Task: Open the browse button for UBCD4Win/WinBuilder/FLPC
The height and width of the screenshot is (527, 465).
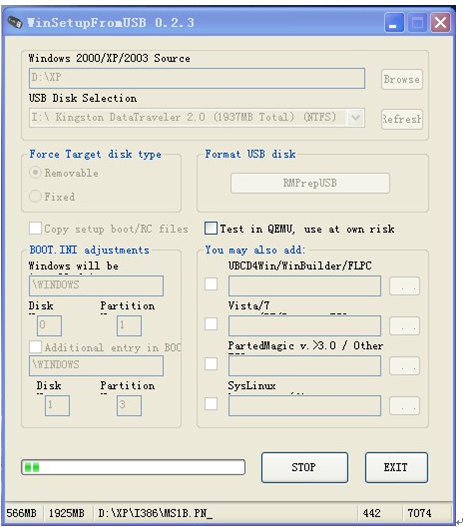Action: 405,286
